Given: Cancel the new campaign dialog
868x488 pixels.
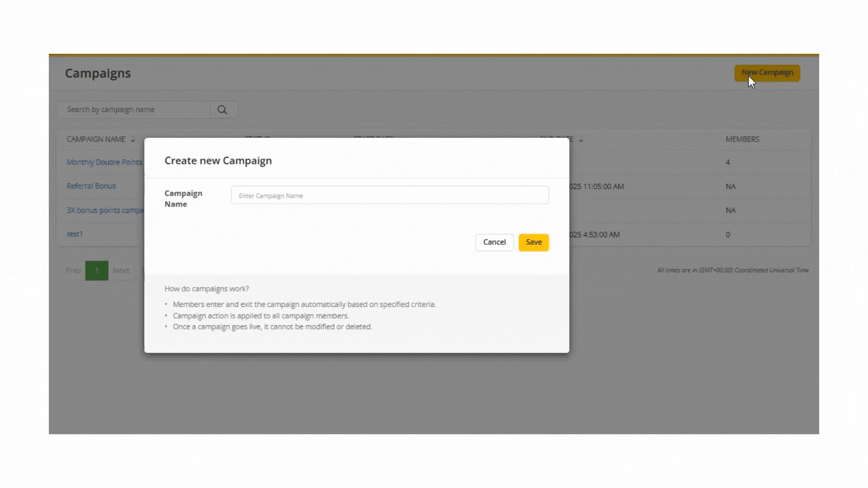Looking at the screenshot, I should pos(494,242).
